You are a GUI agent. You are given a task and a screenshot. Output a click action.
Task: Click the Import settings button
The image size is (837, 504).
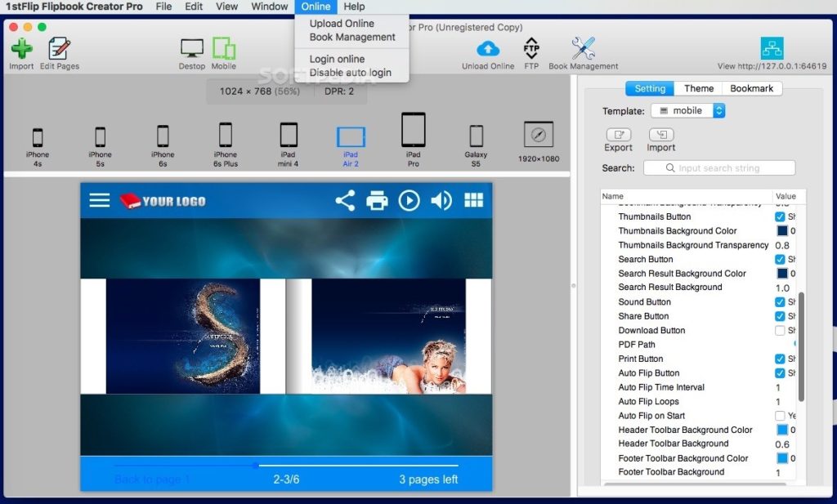[x=660, y=135]
